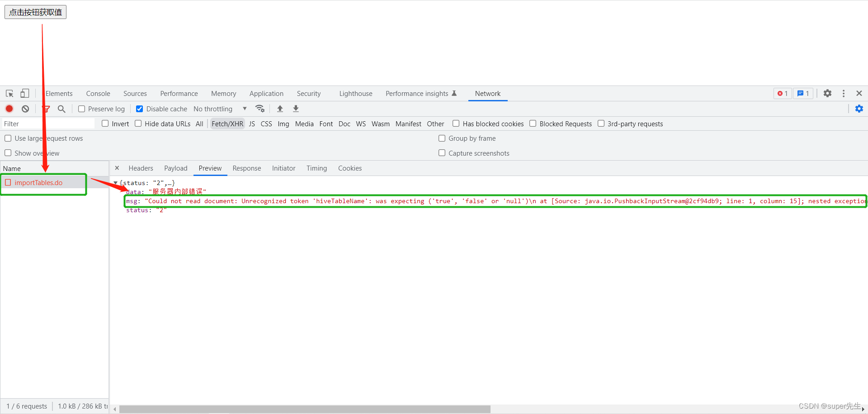Switch to Performance tab

click(179, 93)
